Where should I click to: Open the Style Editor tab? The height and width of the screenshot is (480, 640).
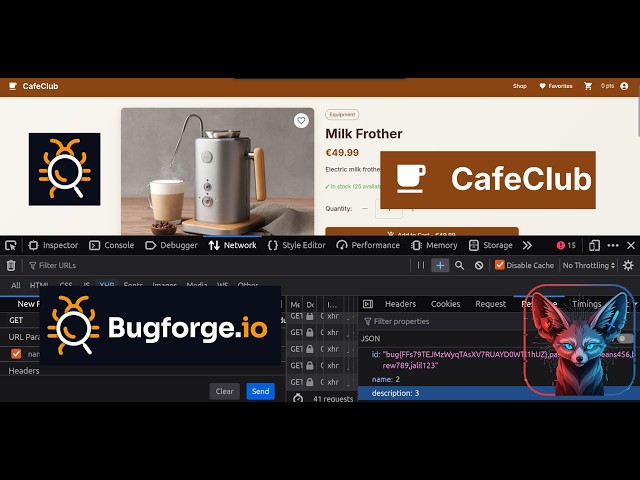[297, 245]
